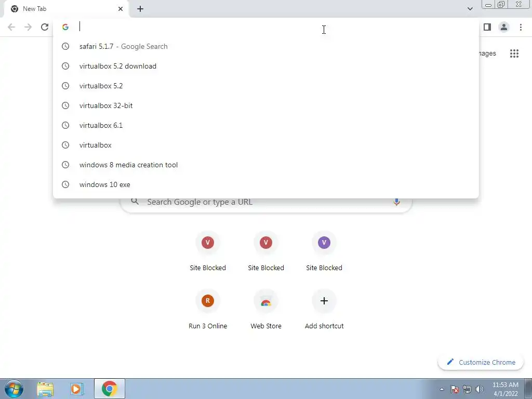
Task: Open the Web Store shortcut
Action: coord(266,310)
